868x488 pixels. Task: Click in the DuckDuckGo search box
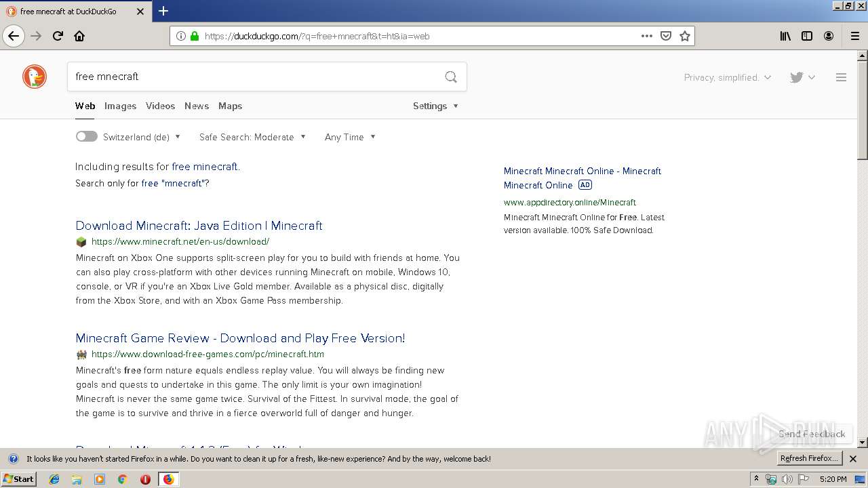click(254, 77)
